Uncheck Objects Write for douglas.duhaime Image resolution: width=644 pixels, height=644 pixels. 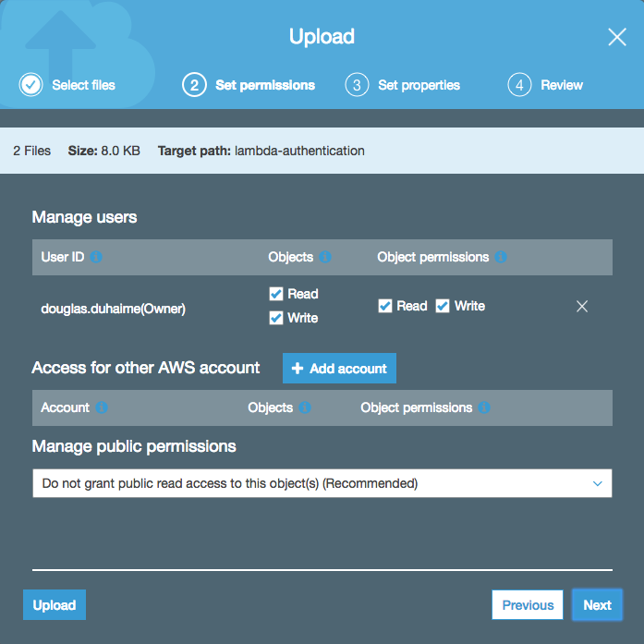(276, 318)
